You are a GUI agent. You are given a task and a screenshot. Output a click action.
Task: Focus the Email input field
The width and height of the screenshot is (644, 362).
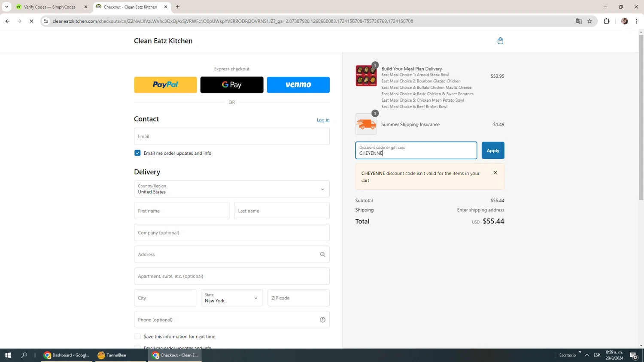[232, 136]
